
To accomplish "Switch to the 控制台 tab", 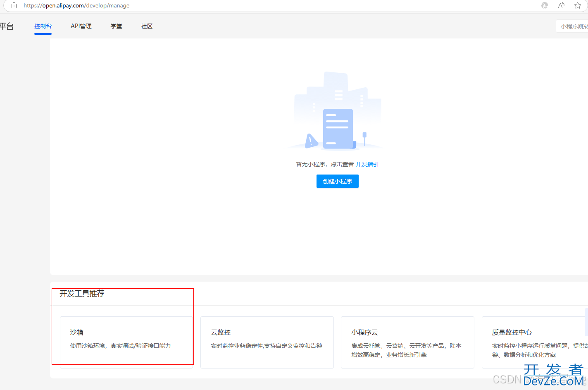I will [43, 26].
